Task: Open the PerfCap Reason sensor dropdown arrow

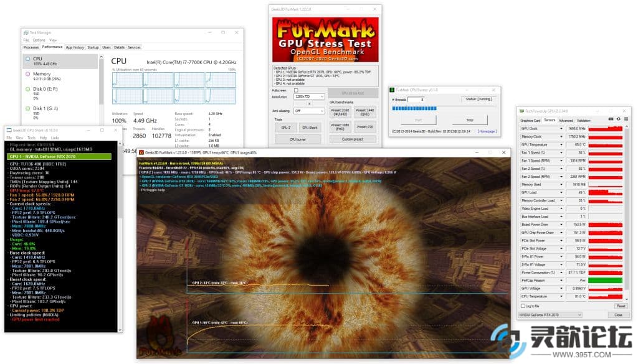Action: (561, 281)
